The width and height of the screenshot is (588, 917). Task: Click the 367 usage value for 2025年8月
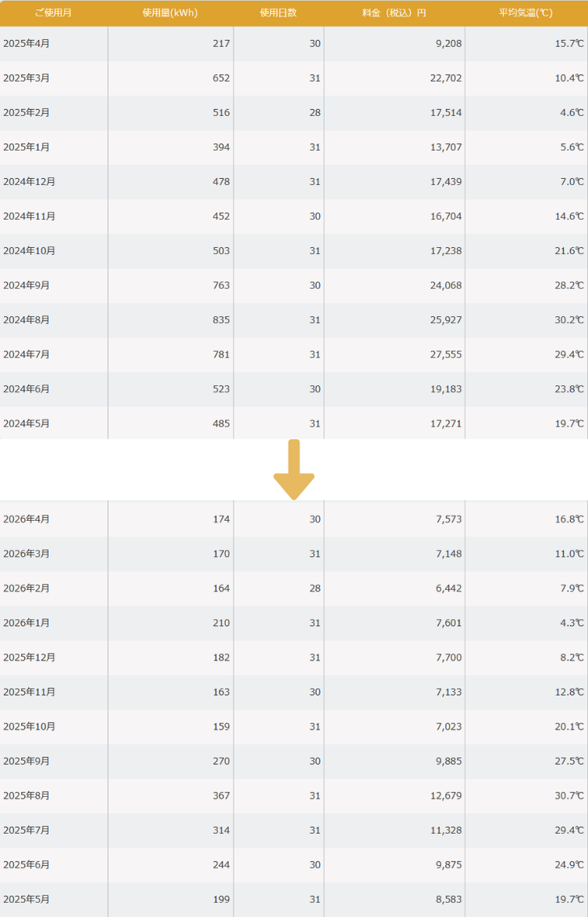pyautogui.click(x=221, y=795)
